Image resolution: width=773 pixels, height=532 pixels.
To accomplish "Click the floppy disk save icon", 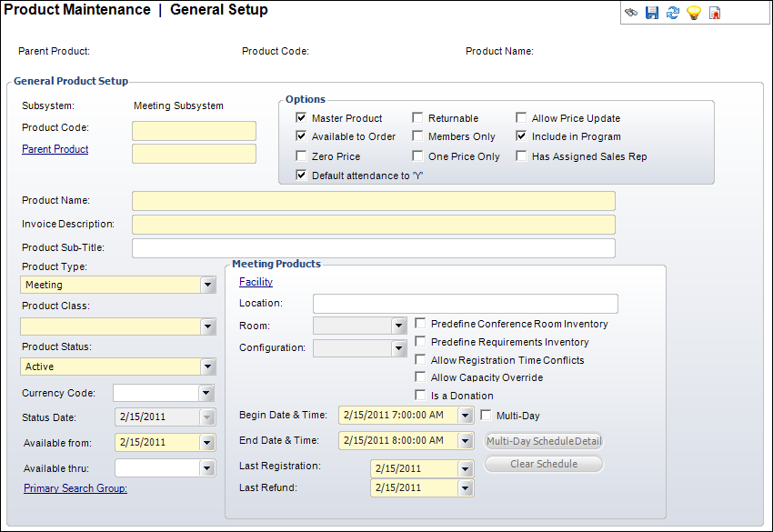I will [652, 13].
